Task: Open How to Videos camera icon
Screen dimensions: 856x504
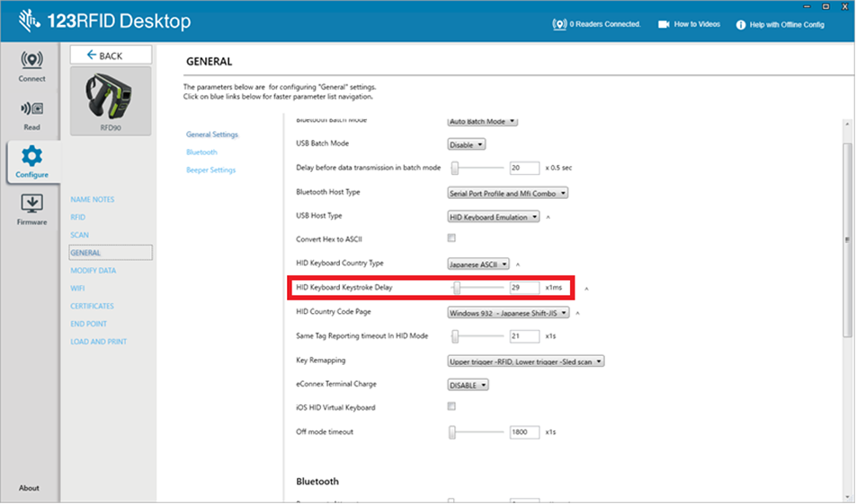Action: [x=664, y=25]
